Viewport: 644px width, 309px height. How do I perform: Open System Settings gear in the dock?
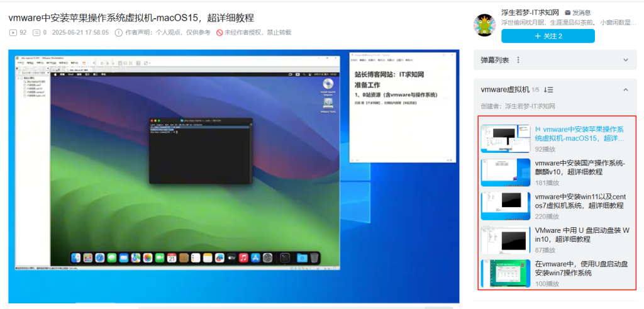tap(267, 257)
